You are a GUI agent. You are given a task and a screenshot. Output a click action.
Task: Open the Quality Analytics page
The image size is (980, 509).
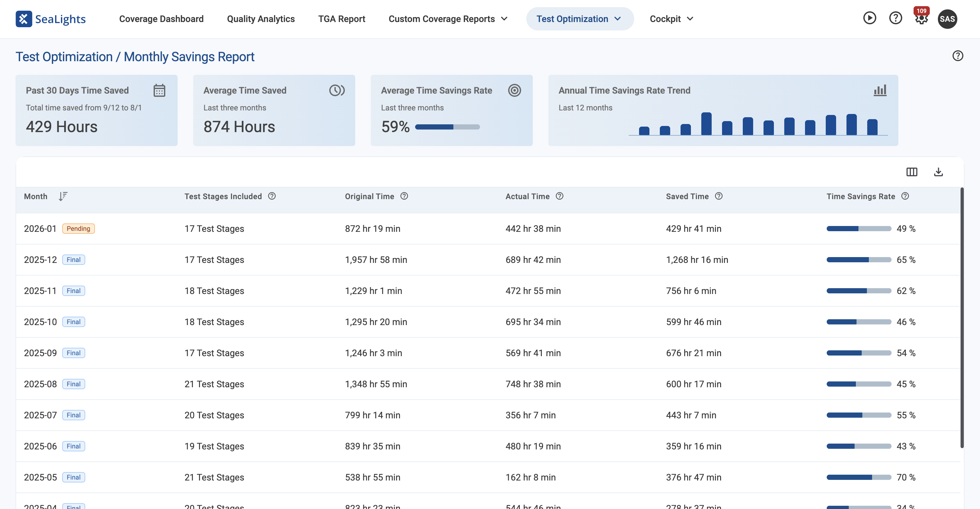tap(261, 19)
